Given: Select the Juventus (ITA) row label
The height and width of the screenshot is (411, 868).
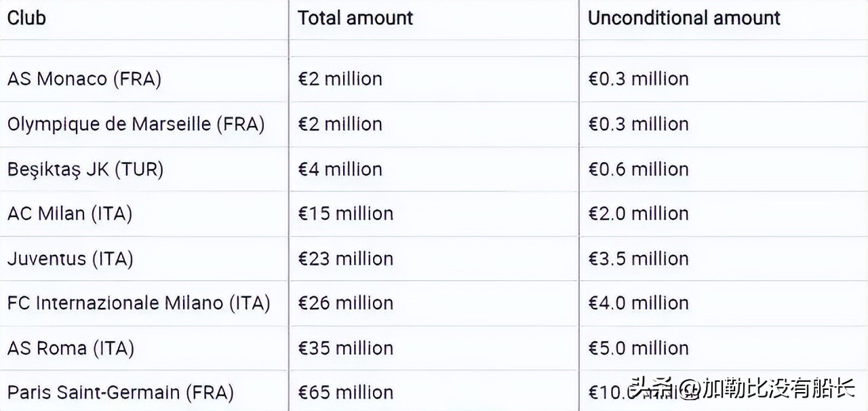Looking at the screenshot, I should pyautogui.click(x=70, y=258).
